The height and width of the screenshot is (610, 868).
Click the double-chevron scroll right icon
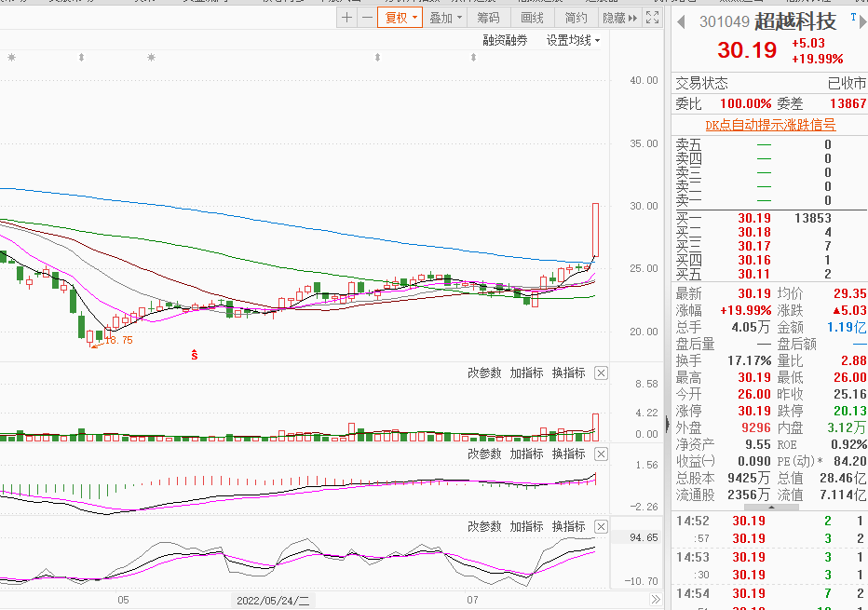coord(656,600)
